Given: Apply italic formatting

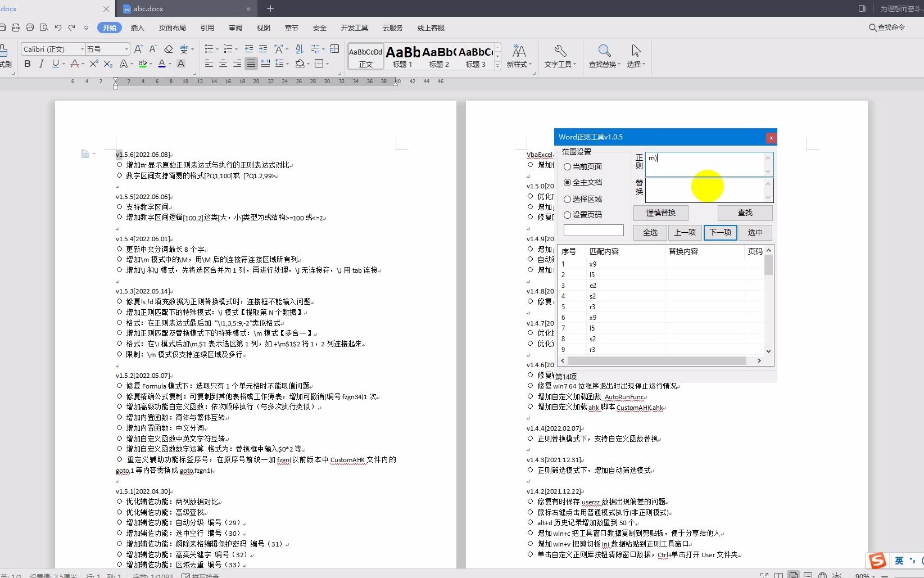Looking at the screenshot, I should 41,64.
